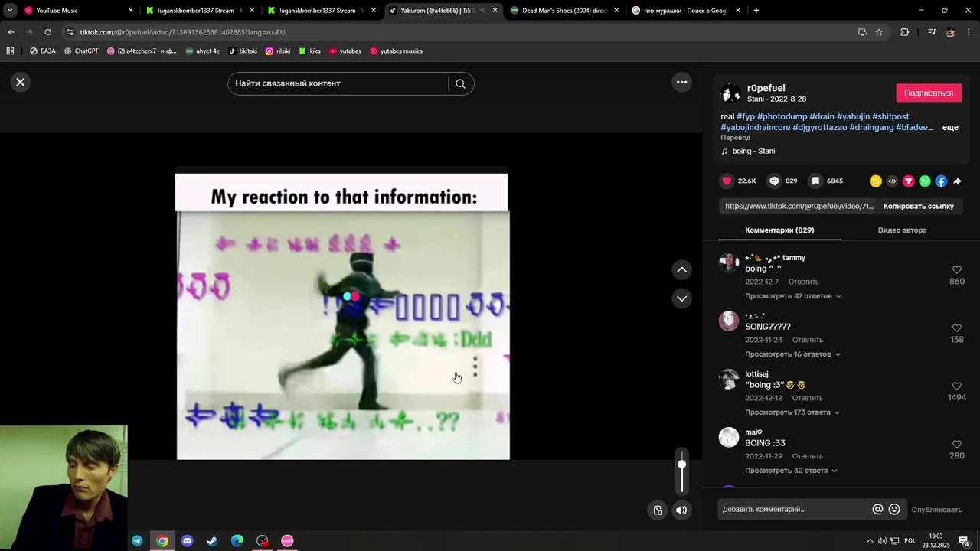This screenshot has width=980, height=551.
Task: Send the video to friends via red icon
Action: click(x=908, y=181)
